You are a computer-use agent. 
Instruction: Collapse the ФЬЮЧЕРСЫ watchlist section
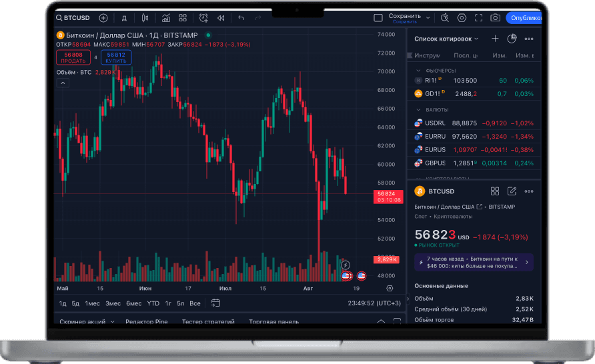point(418,71)
